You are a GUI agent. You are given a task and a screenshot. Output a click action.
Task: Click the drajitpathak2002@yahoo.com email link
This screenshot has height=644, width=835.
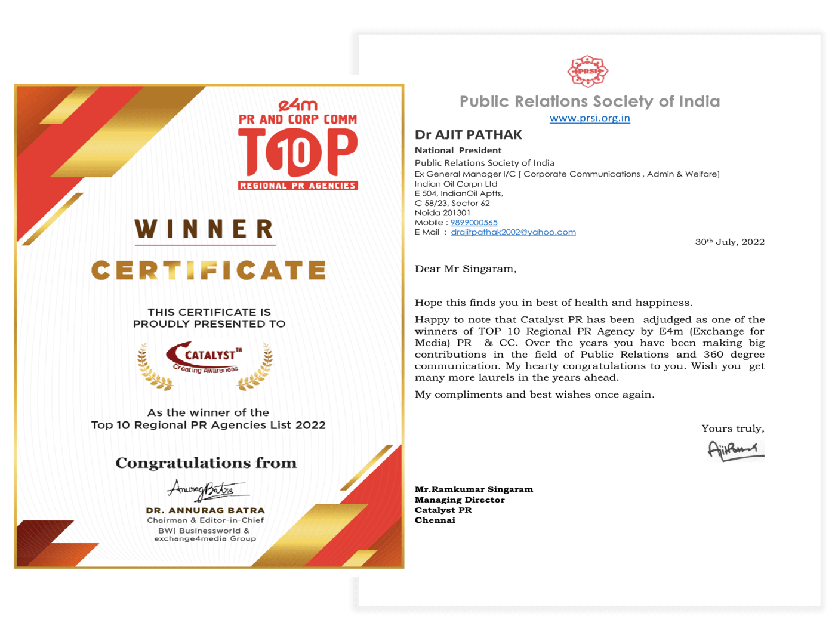[x=513, y=232]
